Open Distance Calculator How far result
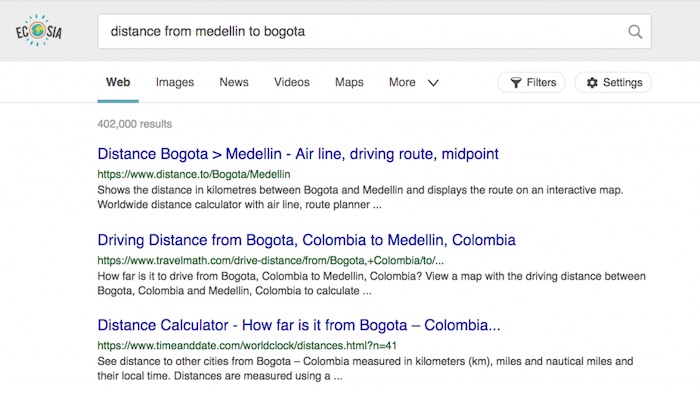The width and height of the screenshot is (700, 393). click(299, 325)
